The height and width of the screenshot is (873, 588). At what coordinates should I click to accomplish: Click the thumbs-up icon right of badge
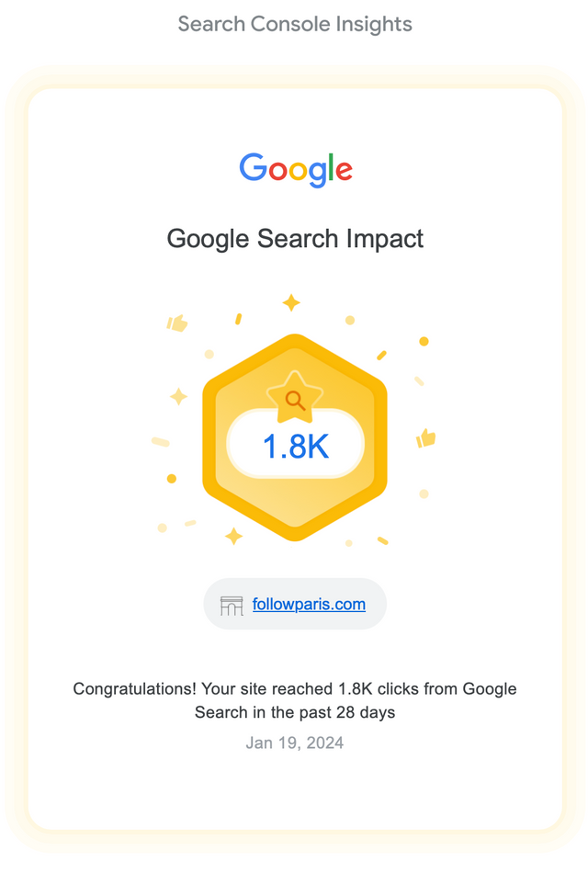click(x=426, y=438)
